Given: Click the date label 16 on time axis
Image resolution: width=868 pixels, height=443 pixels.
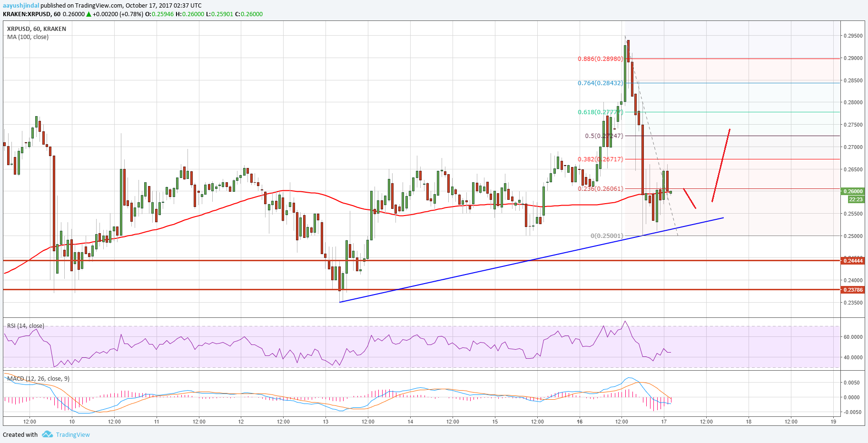Looking at the screenshot, I should pos(580,422).
